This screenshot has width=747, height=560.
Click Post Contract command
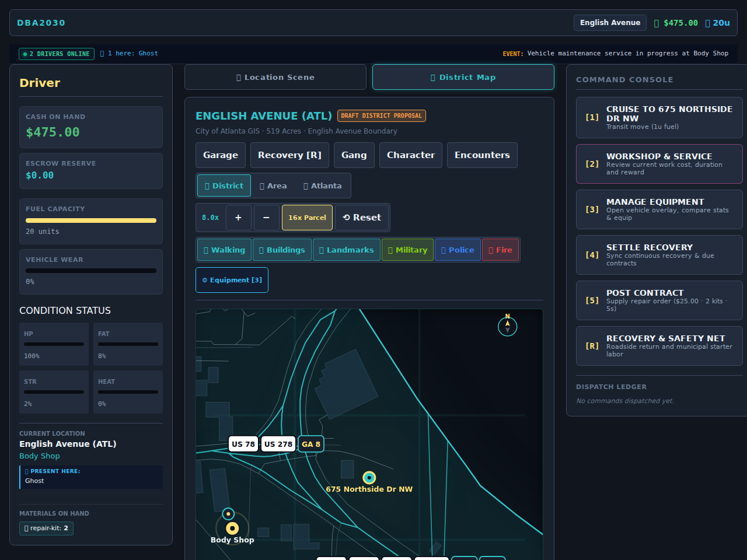659,300
